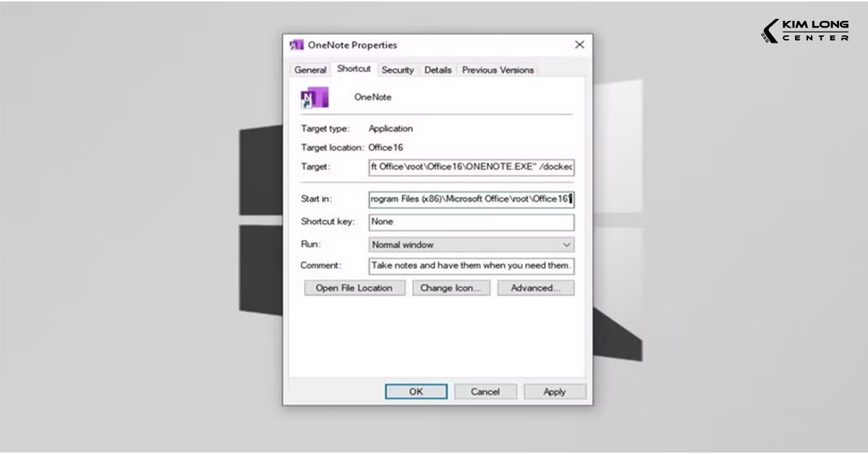Apply the shortcut changes

coord(555,391)
